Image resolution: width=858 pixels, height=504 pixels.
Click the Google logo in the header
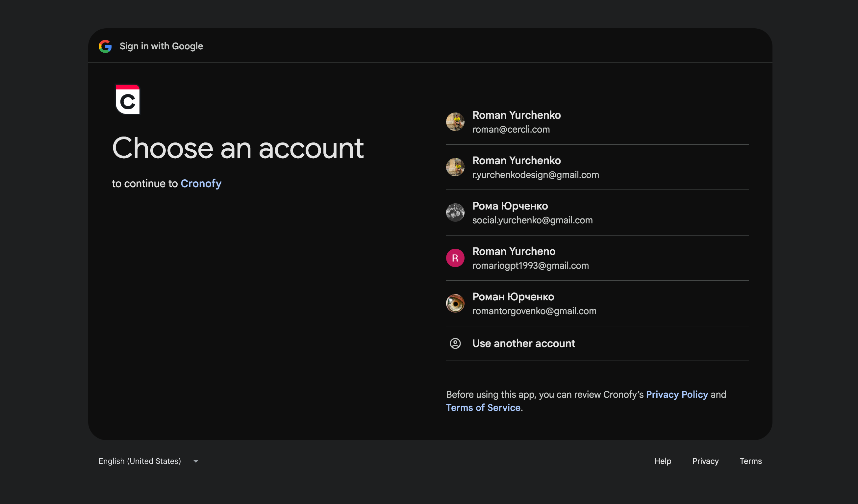105,46
